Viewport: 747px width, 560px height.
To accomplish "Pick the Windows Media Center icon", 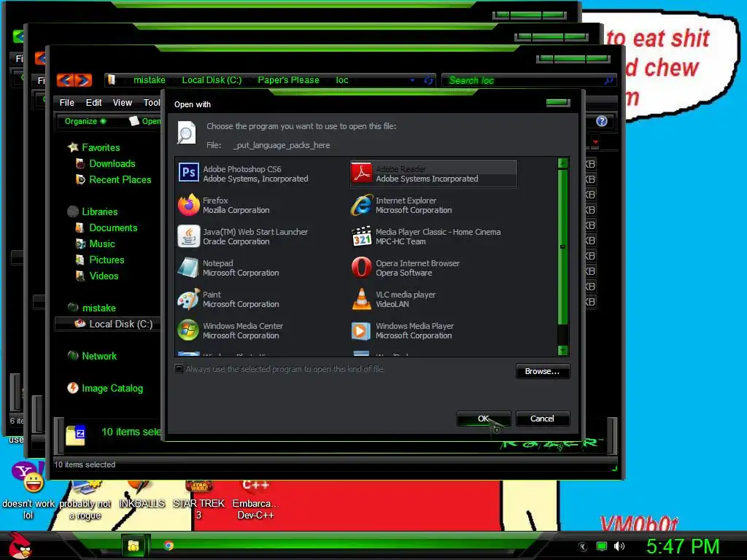I will point(189,330).
